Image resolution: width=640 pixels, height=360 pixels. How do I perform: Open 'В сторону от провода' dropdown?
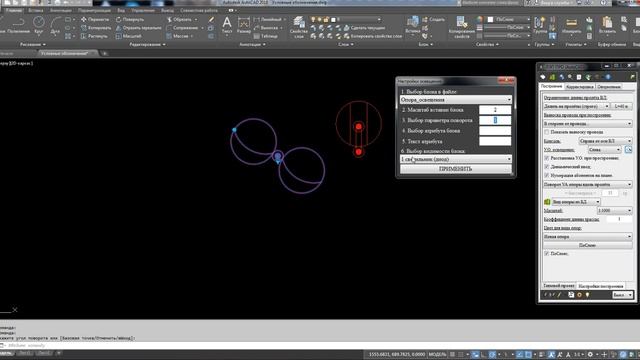pos(588,123)
